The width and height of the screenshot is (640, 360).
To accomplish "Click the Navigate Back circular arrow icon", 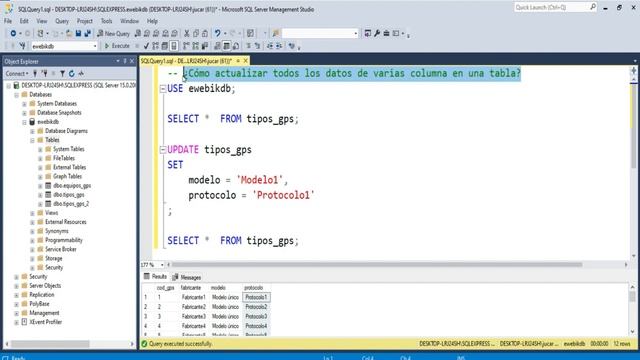I will (x=13, y=33).
